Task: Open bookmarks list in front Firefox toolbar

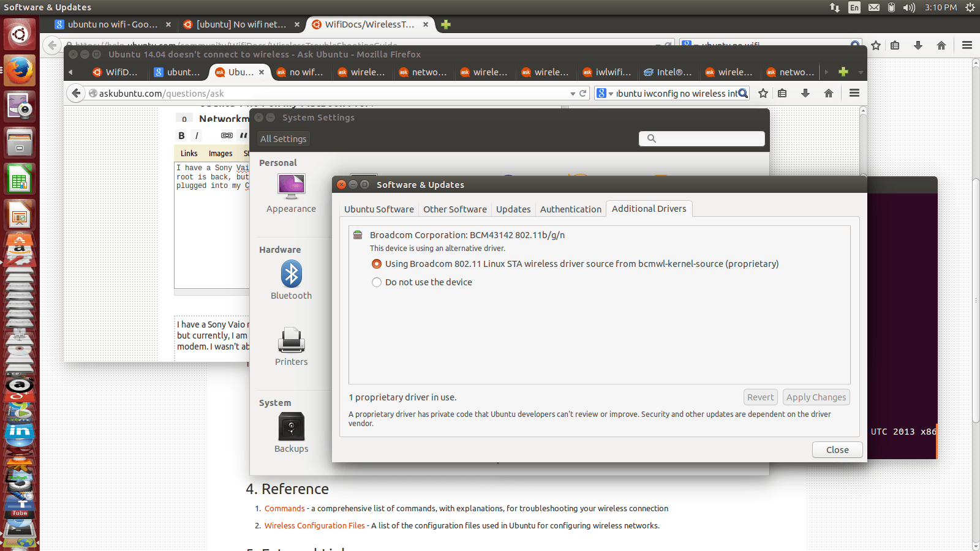Action: click(782, 93)
